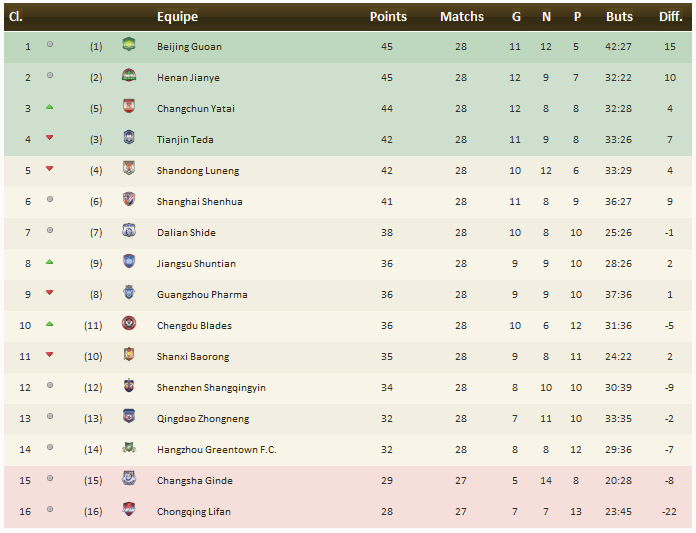The image size is (696, 533).
Task: Click the Changsha Ginde team name
Action: [x=194, y=480]
